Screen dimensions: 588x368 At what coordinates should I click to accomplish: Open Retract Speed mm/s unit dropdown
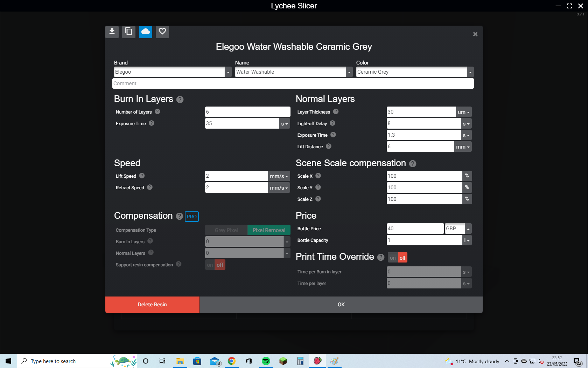(x=279, y=188)
